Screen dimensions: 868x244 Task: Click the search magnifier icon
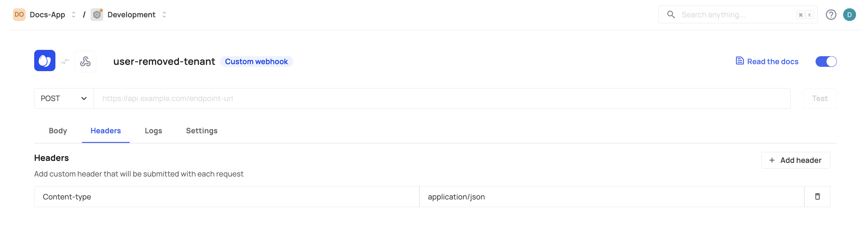[671, 15]
